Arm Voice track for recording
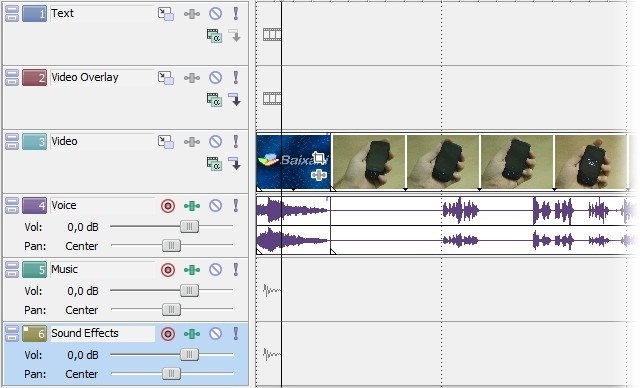 tap(168, 206)
